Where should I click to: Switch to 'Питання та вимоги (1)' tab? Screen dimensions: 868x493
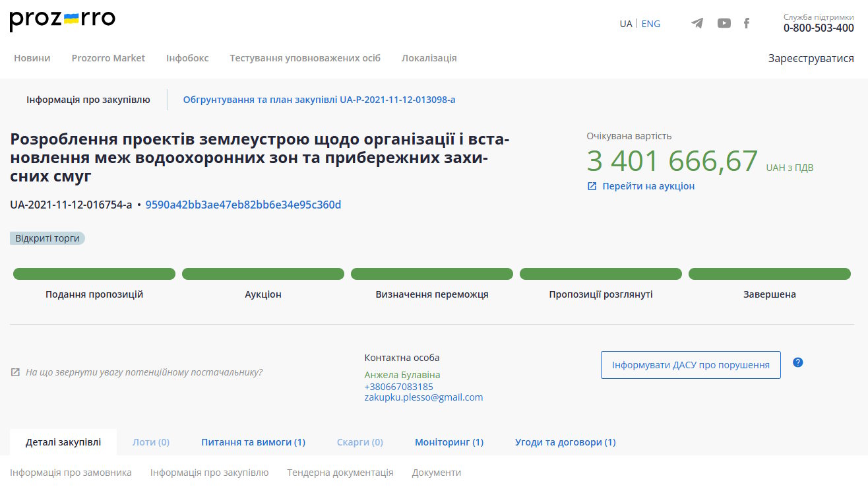click(253, 442)
